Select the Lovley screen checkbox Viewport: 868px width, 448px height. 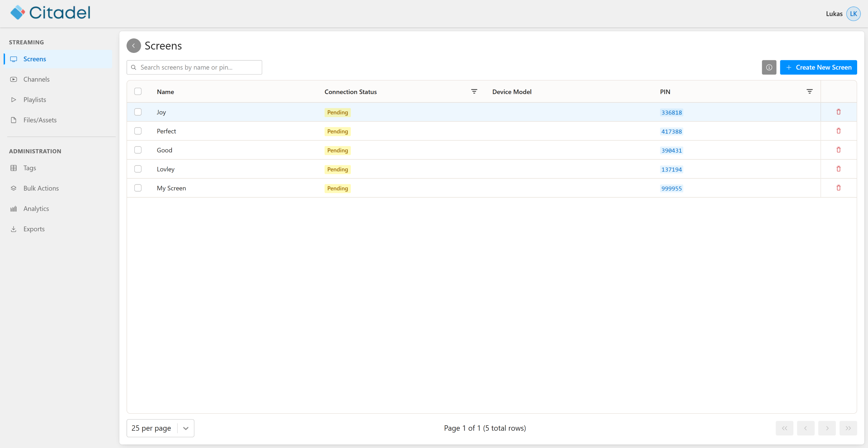(x=138, y=169)
